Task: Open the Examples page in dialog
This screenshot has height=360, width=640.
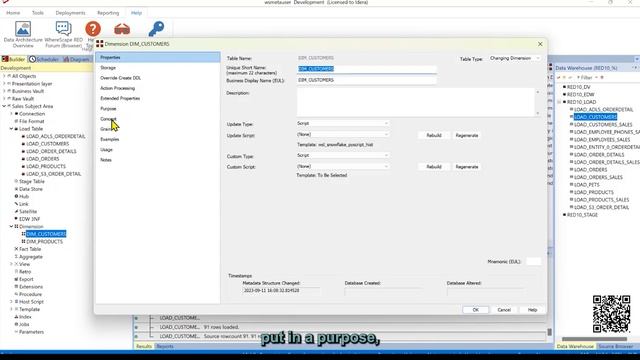Action: point(110,139)
